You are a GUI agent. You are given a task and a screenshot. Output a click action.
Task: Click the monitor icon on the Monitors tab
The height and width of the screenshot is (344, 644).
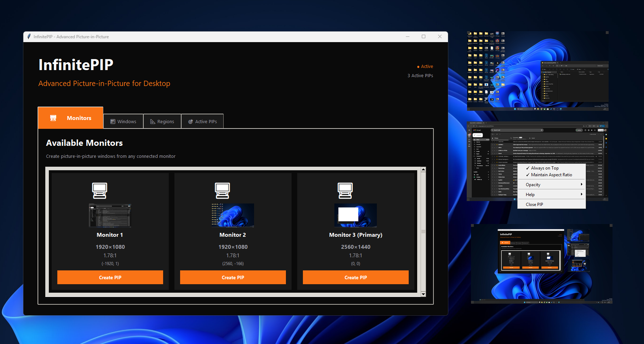[x=53, y=118]
